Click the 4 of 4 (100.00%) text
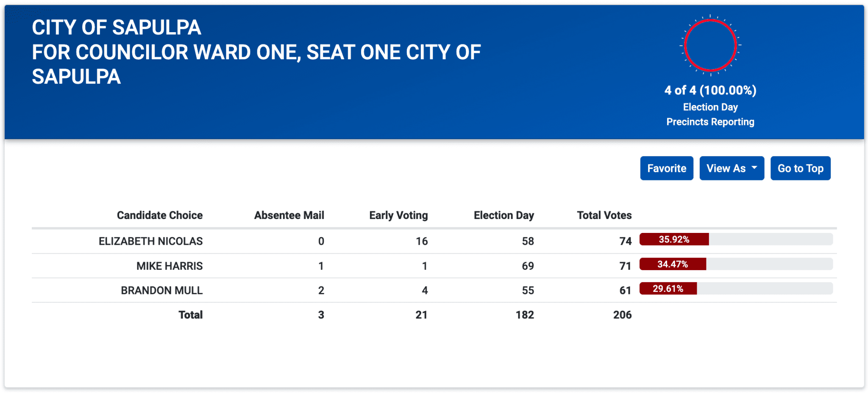868x393 pixels. point(710,90)
